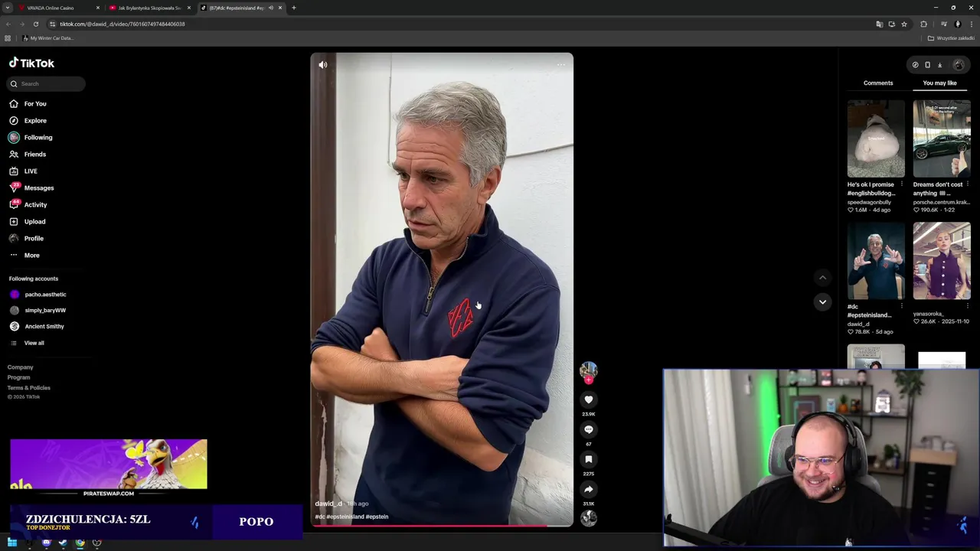980x551 pixels.
Task: Switch to the Comments tab
Action: click(x=878, y=83)
